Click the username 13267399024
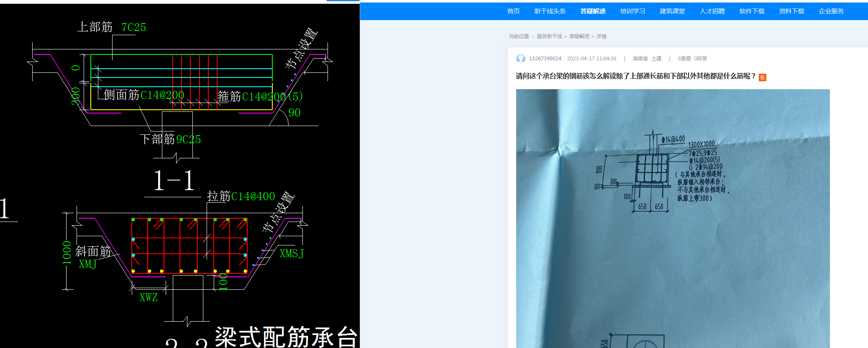 coord(545,59)
